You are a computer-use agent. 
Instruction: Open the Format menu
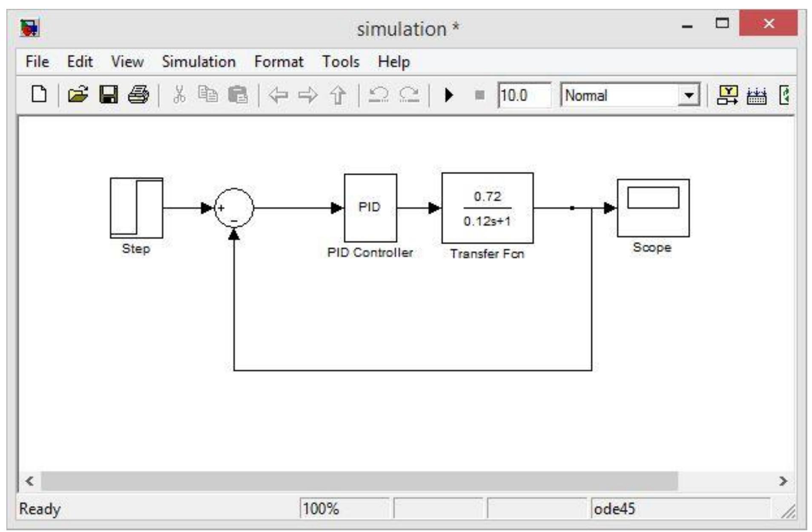[x=279, y=61]
